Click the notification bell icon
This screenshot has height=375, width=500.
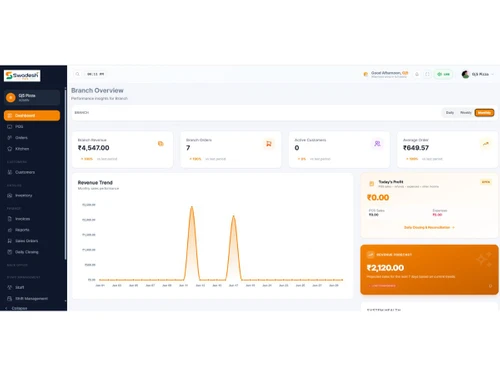point(417,74)
